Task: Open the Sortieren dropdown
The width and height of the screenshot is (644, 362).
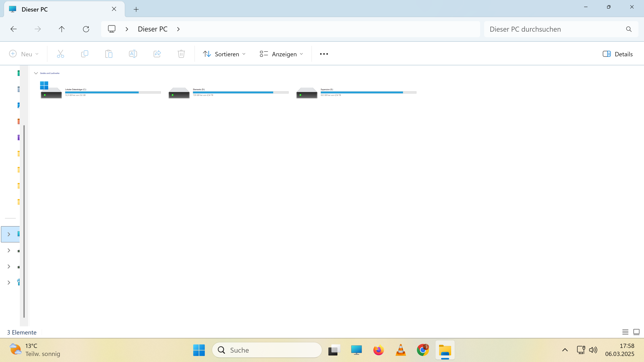Action: pyautogui.click(x=224, y=54)
